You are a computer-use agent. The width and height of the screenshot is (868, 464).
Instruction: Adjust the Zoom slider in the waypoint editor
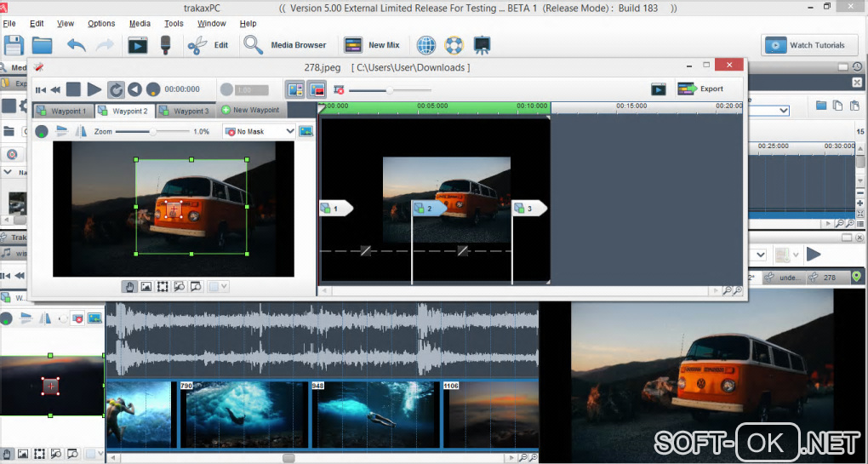click(x=153, y=132)
